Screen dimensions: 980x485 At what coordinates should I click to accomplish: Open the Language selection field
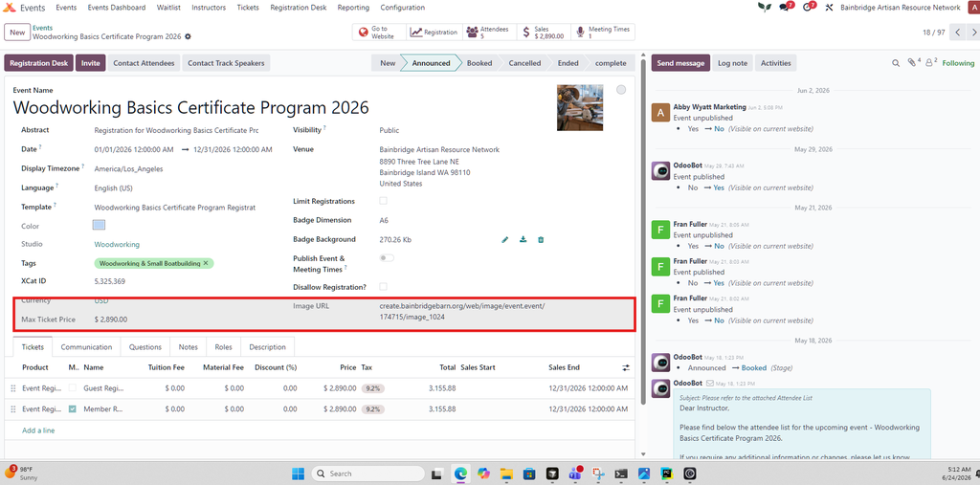185,188
